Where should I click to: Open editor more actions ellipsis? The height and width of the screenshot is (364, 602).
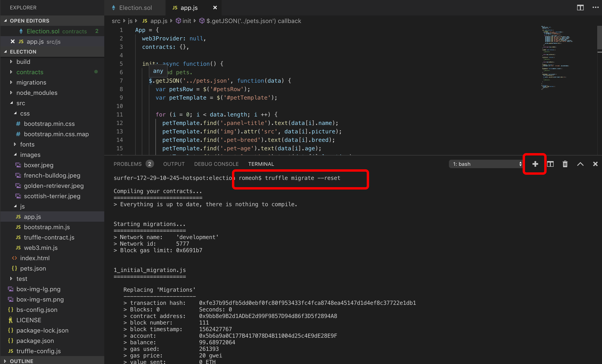point(595,8)
